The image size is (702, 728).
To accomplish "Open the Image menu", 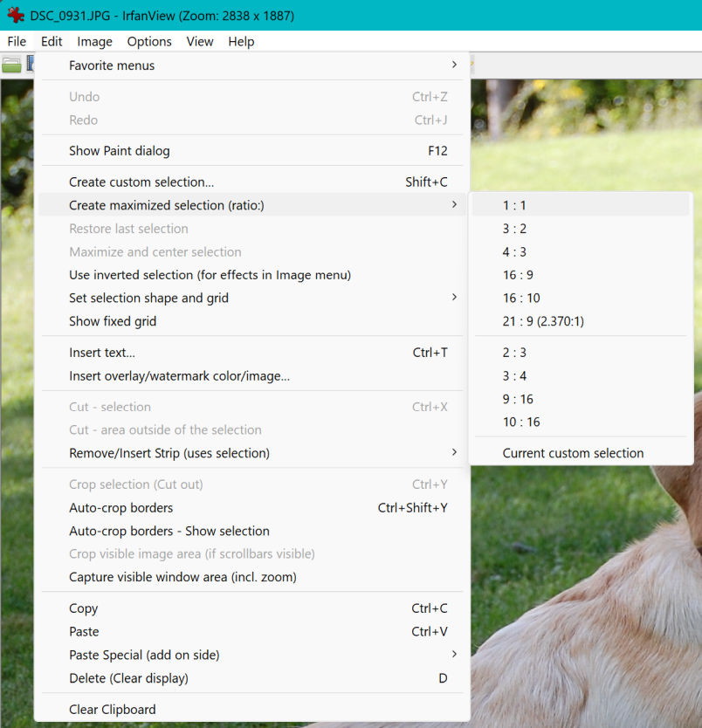I will click(x=94, y=41).
